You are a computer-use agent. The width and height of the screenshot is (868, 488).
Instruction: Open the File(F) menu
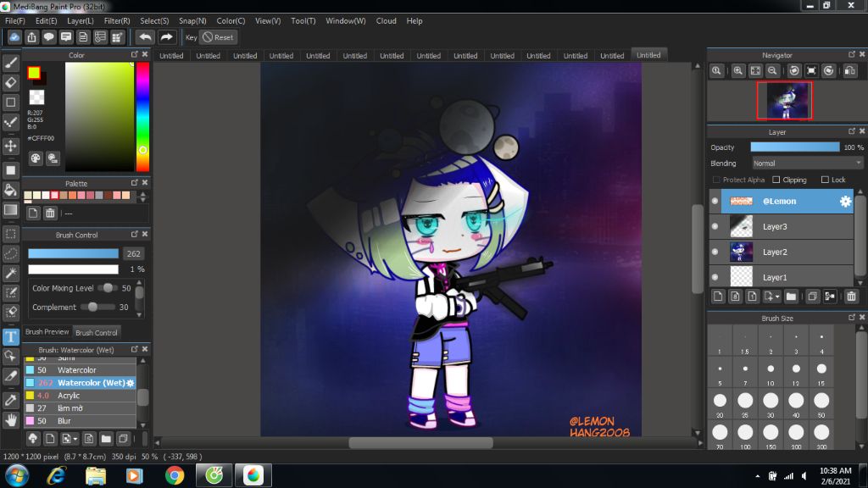[x=15, y=21]
